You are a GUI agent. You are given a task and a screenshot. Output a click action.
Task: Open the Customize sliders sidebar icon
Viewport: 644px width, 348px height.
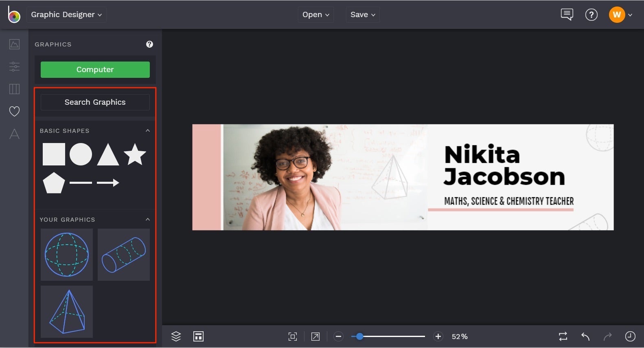(14, 66)
